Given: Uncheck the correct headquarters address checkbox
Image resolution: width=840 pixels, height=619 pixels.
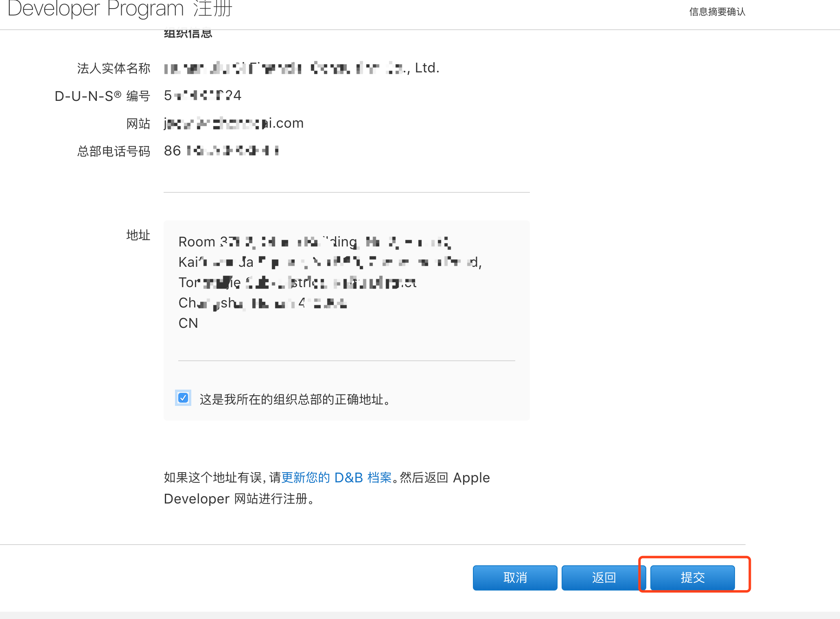Looking at the screenshot, I should (183, 398).
